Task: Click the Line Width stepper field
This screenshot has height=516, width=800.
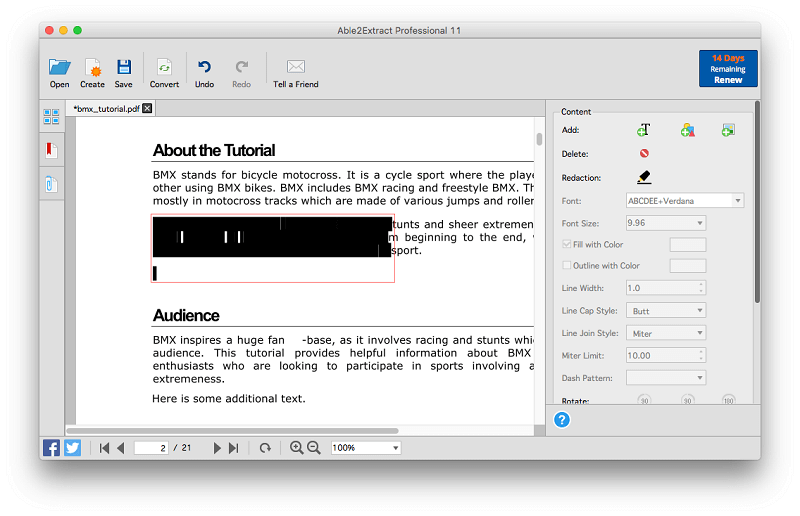Action: (666, 288)
